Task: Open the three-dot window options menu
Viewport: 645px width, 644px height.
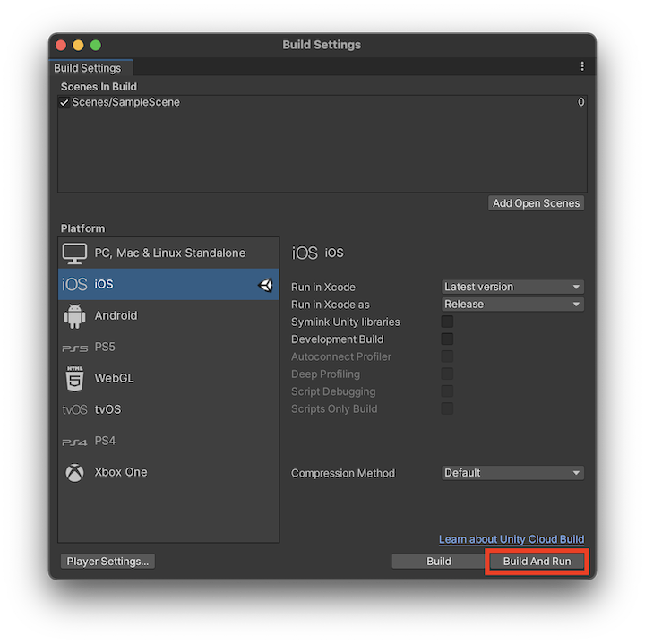Action: coord(582,66)
